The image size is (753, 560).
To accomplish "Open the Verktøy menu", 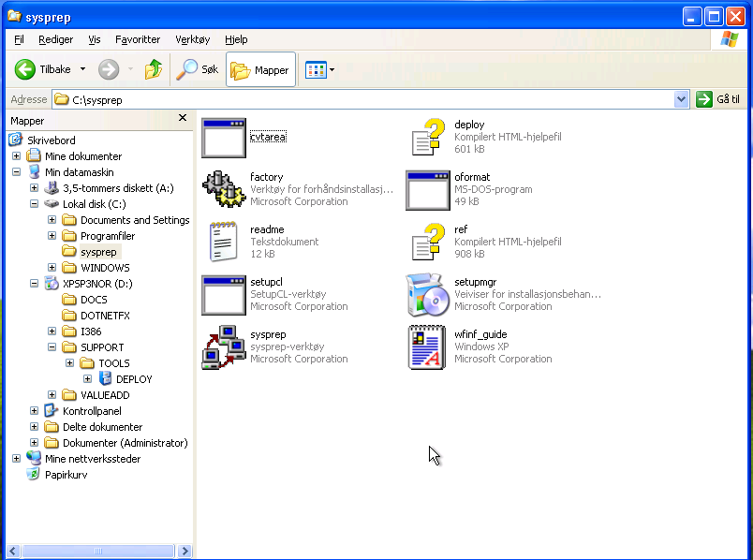I will [192, 39].
